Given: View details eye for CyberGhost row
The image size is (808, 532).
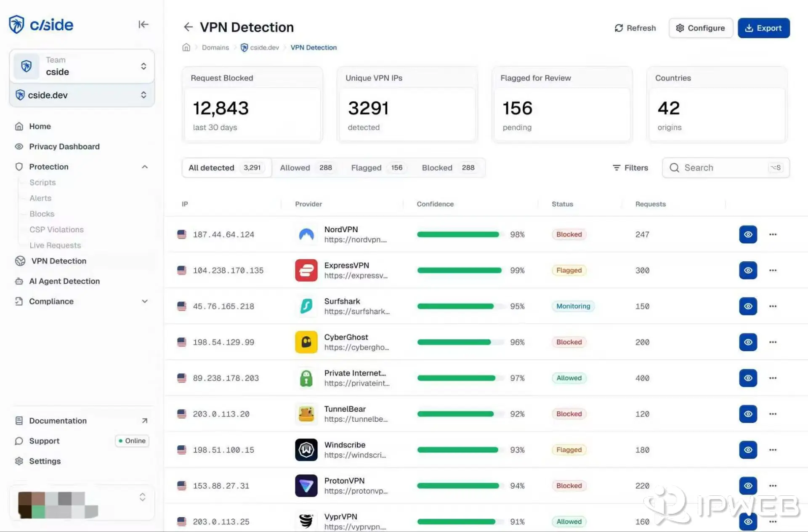Looking at the screenshot, I should [748, 342].
